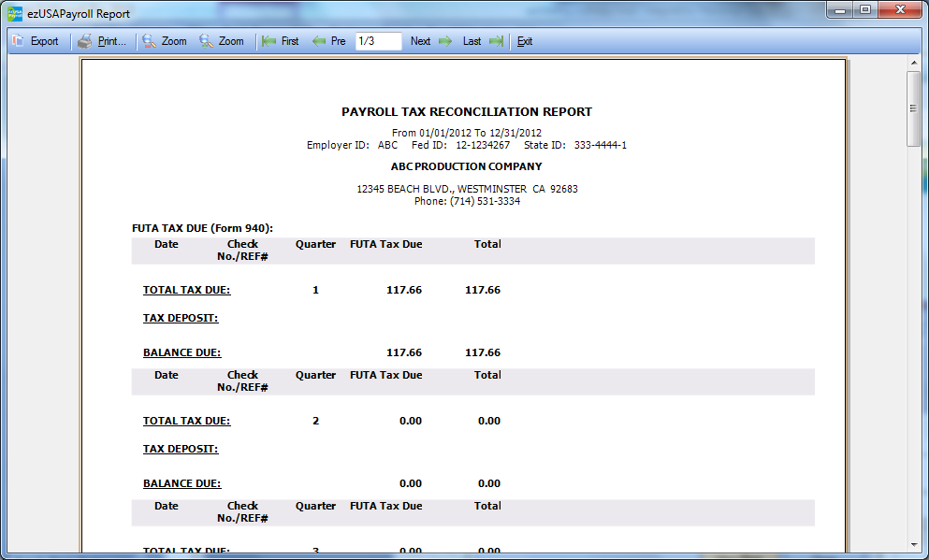
Task: Open the Print... dialog via its label
Action: point(112,41)
